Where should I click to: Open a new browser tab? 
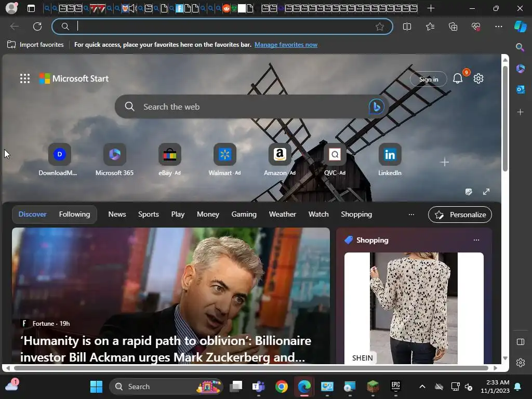pyautogui.click(x=431, y=8)
